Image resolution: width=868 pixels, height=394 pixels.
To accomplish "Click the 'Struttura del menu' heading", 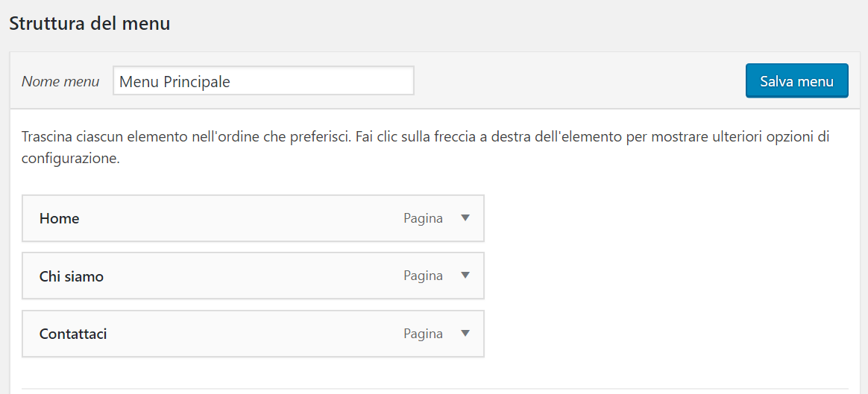I will [x=89, y=24].
